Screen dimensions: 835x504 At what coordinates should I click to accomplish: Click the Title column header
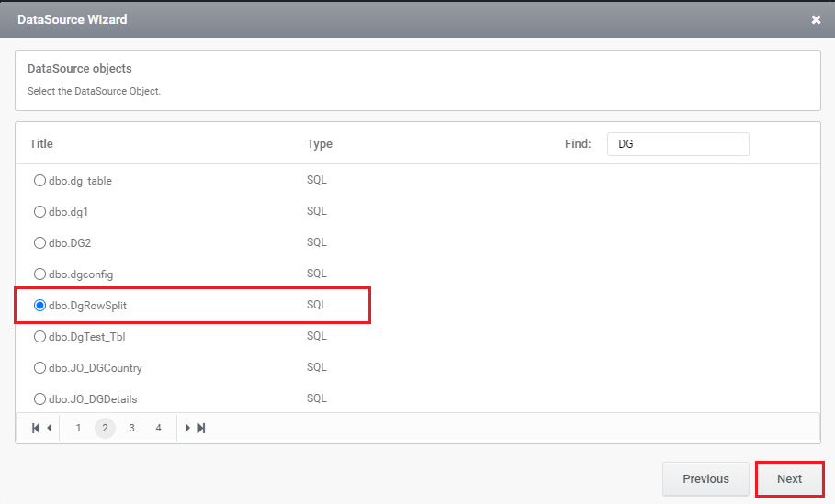(x=41, y=144)
